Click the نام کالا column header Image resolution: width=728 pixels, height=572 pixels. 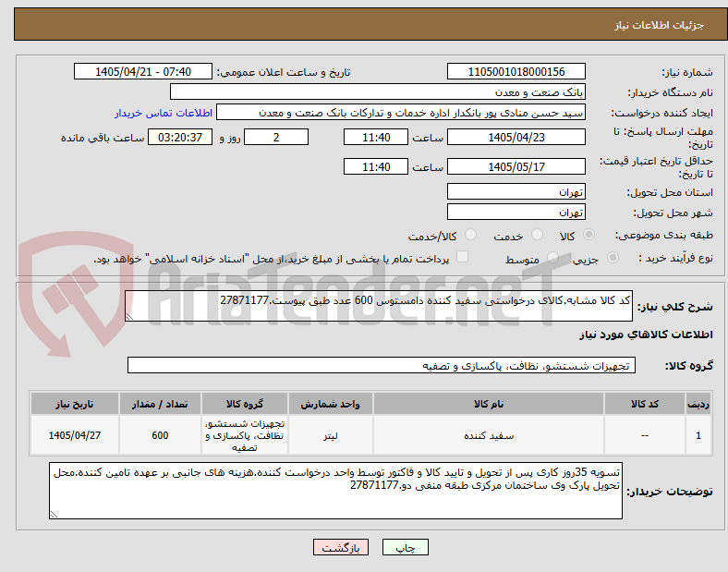click(x=489, y=404)
